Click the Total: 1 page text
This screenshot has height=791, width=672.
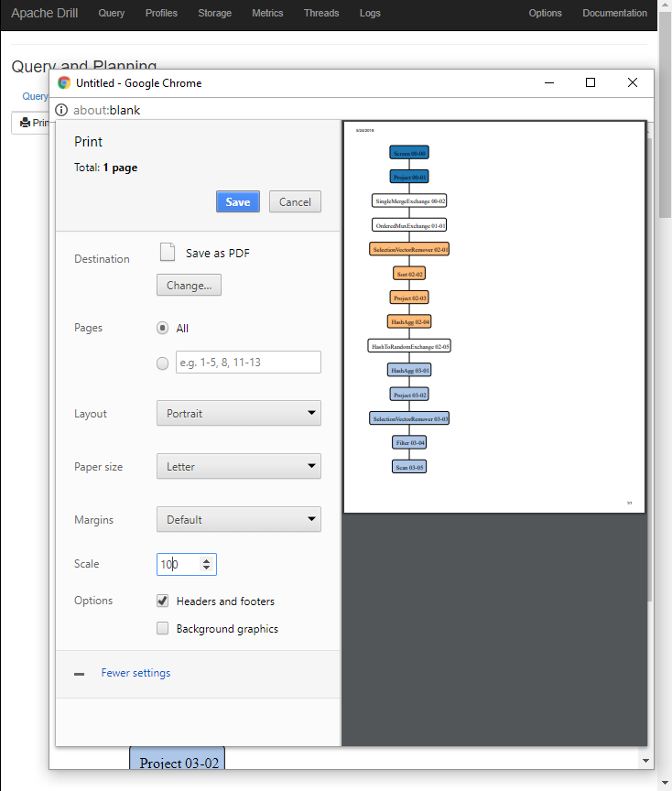[x=105, y=168]
